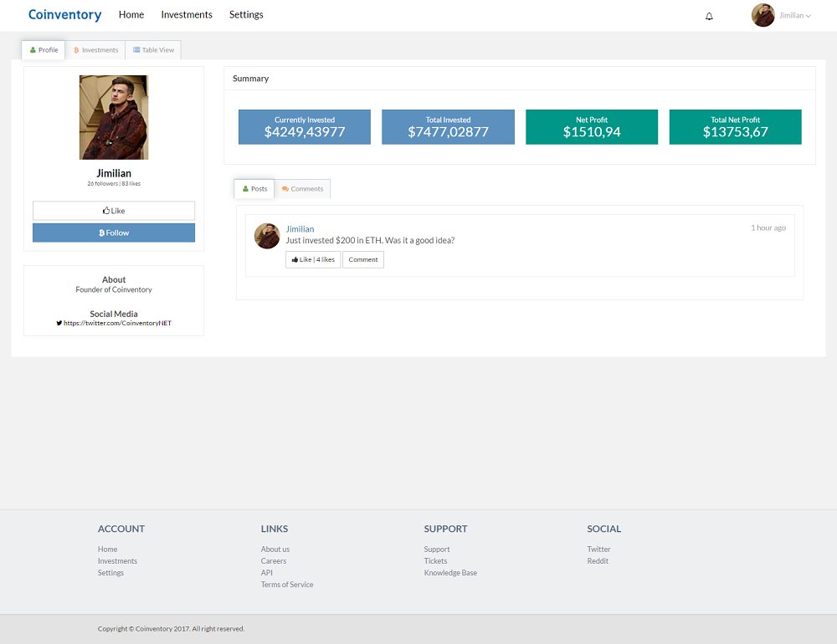Like Jimilian's profile with the Like button
Image resolution: width=837 pixels, height=644 pixels.
(114, 211)
